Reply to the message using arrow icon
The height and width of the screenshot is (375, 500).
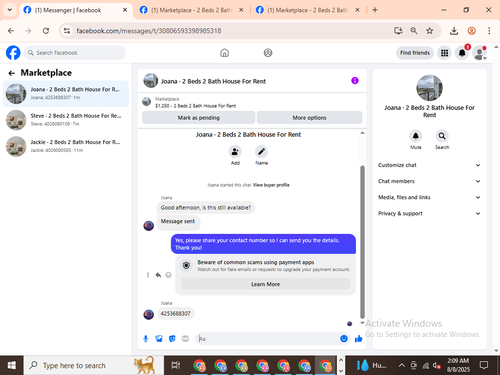tap(158, 275)
